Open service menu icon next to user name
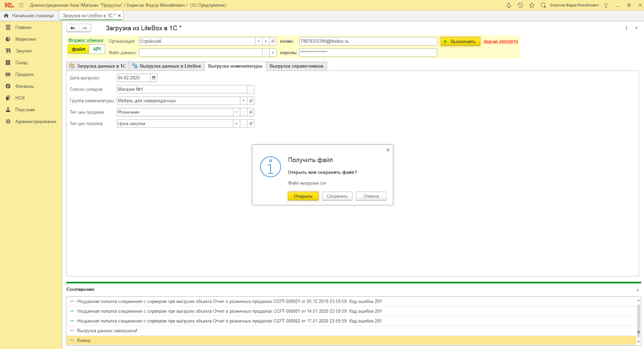The width and height of the screenshot is (644, 349). [x=606, y=5]
